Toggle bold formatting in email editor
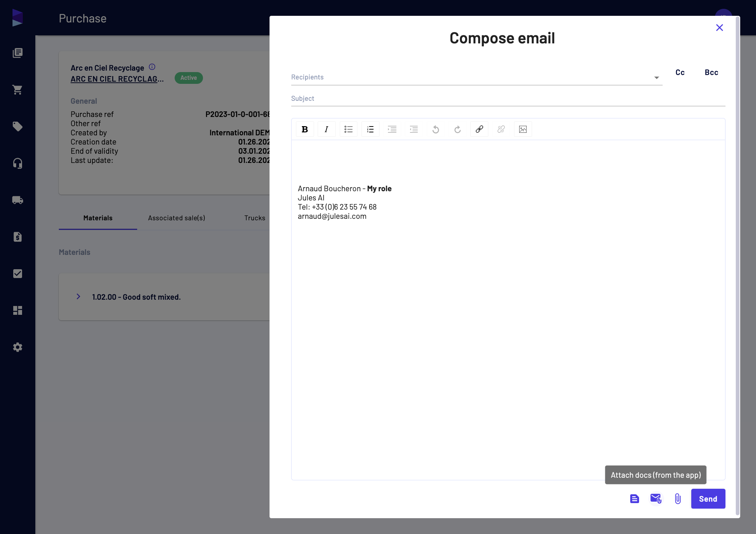This screenshot has width=756, height=534. coord(305,129)
